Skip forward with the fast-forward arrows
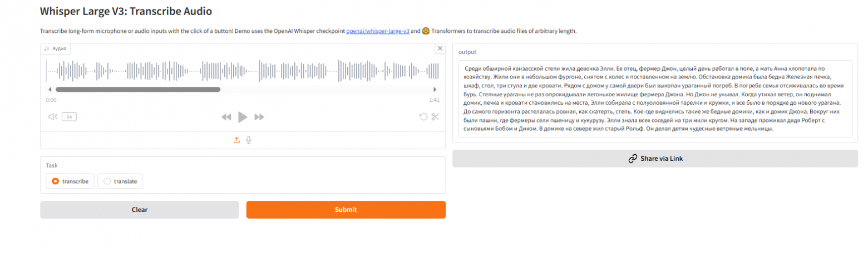Image resolution: width=868 pixels, height=256 pixels. pos(259,117)
